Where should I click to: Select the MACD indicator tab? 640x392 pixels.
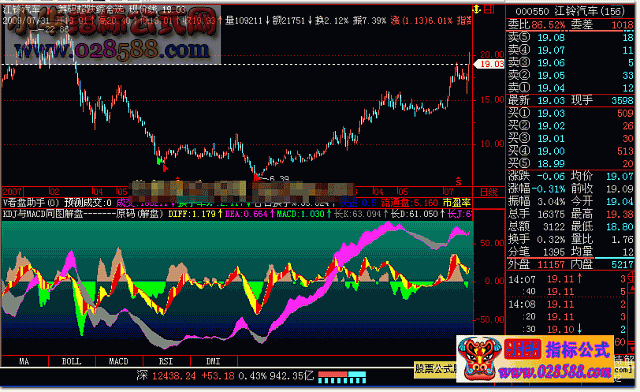click(119, 361)
